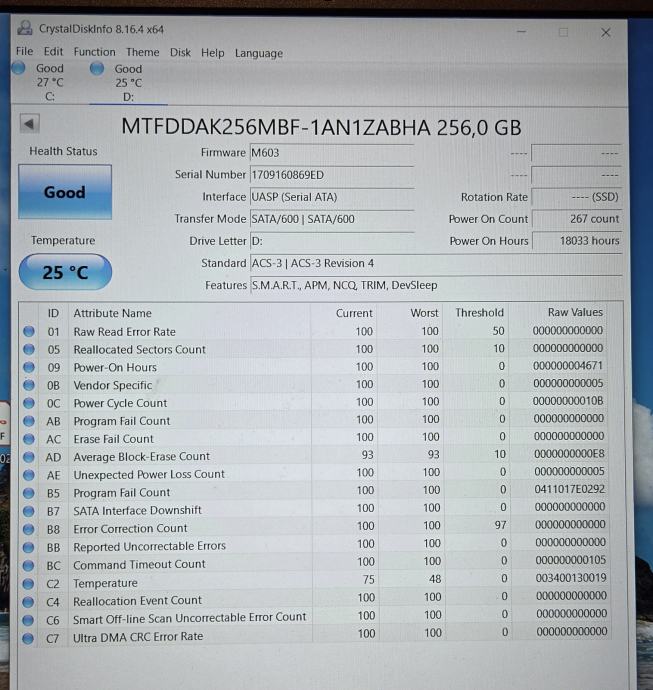Click the CrystalDiskInfo app icon in the title bar
This screenshot has width=653, height=690.
(x=25, y=28)
